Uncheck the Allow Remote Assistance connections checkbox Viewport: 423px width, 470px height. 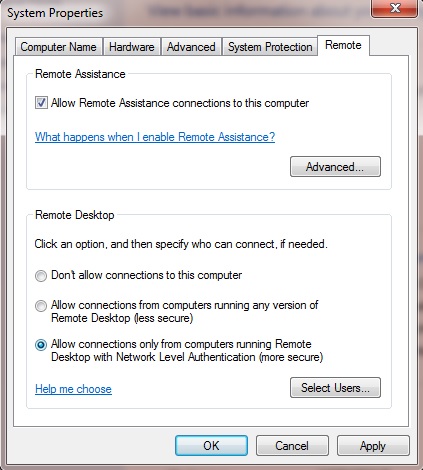[x=41, y=103]
